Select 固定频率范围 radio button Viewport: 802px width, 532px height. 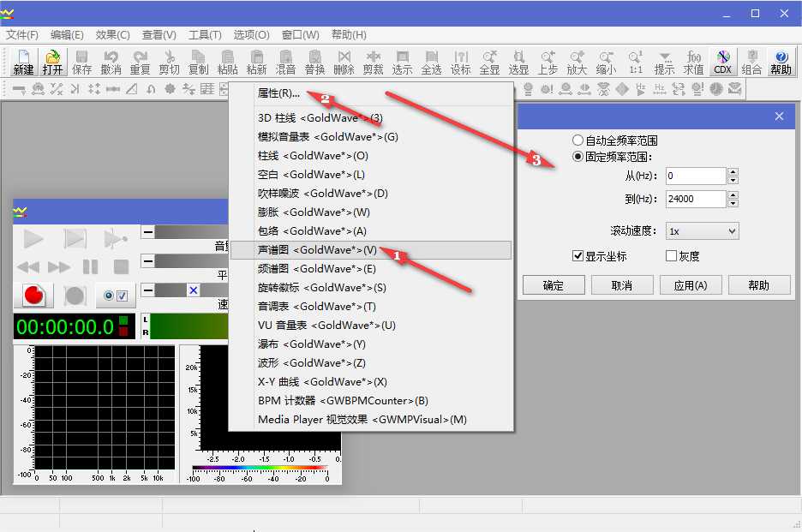(578, 157)
